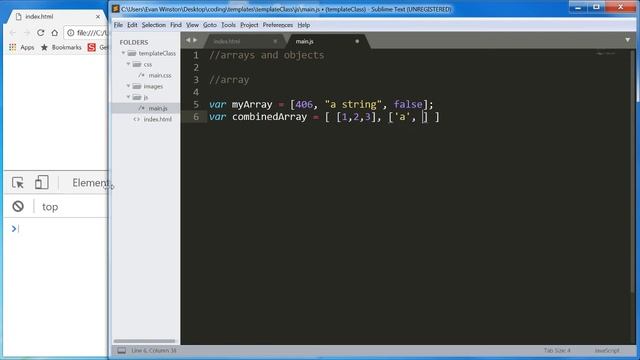
Task: Close the index.html Chrome tab
Action: pos(98,17)
